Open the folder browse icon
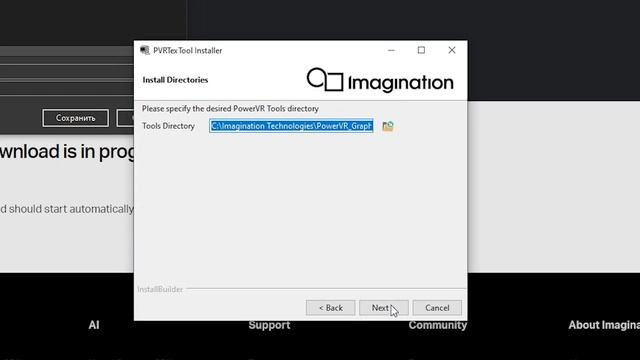640x360 pixels. [x=388, y=126]
